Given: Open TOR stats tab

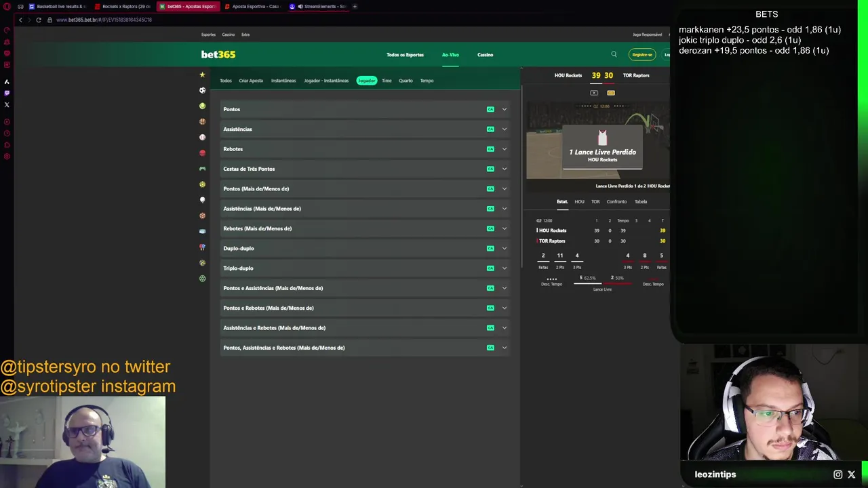Looking at the screenshot, I should coord(595,201).
